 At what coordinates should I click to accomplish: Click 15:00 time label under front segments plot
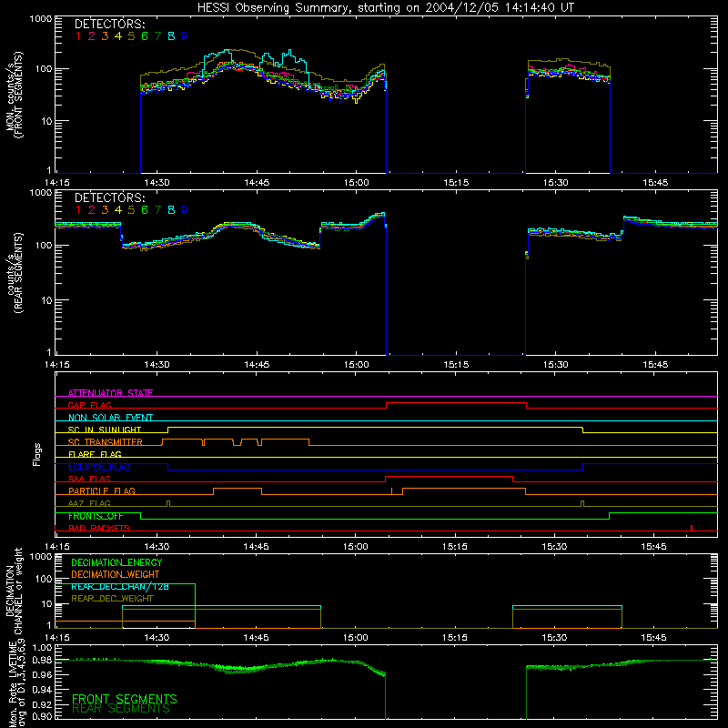(356, 183)
